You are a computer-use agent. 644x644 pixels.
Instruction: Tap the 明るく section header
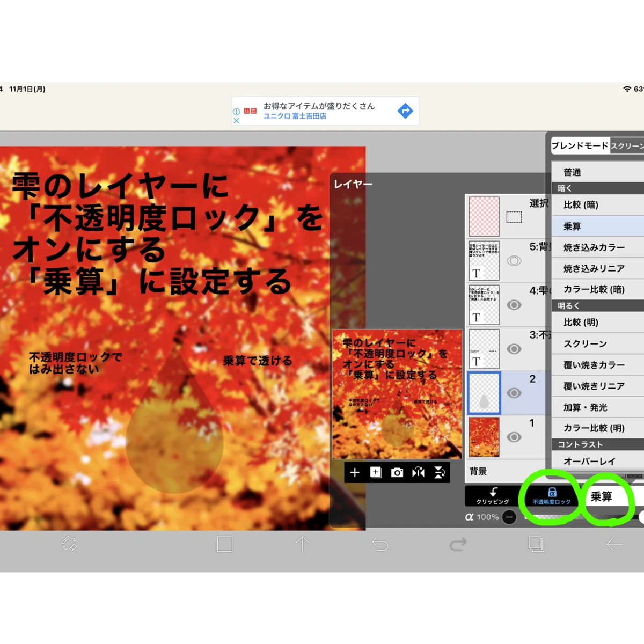(x=598, y=305)
